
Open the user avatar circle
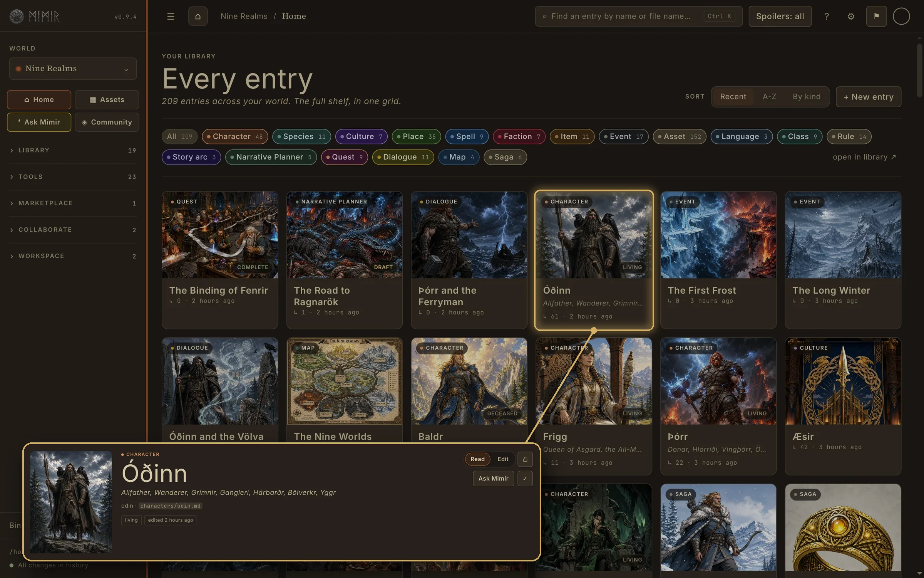pos(901,16)
